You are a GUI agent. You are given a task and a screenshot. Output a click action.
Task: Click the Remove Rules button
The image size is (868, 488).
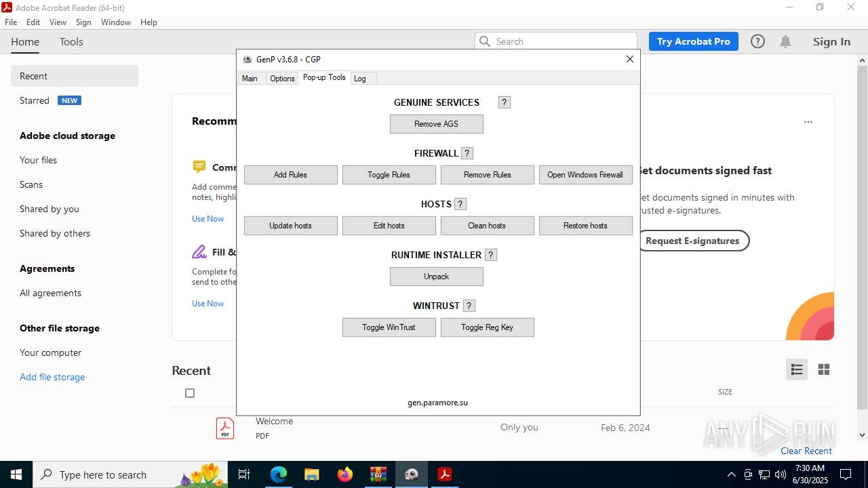click(x=488, y=175)
